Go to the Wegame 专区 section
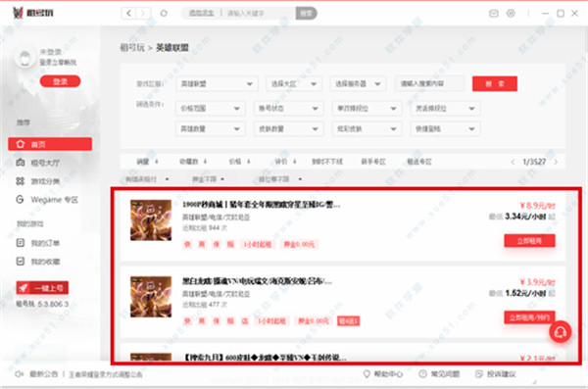The height and width of the screenshot is (389, 588). coord(47,200)
